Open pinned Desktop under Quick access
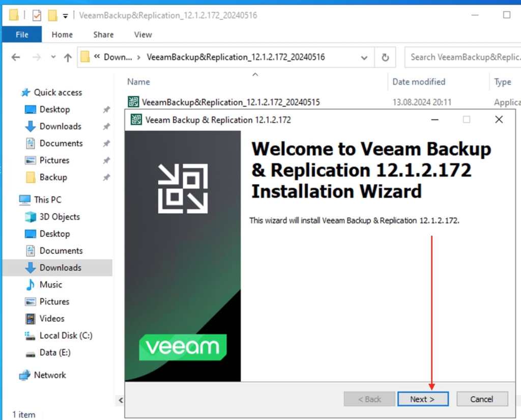This screenshot has height=420, width=521. click(54, 109)
